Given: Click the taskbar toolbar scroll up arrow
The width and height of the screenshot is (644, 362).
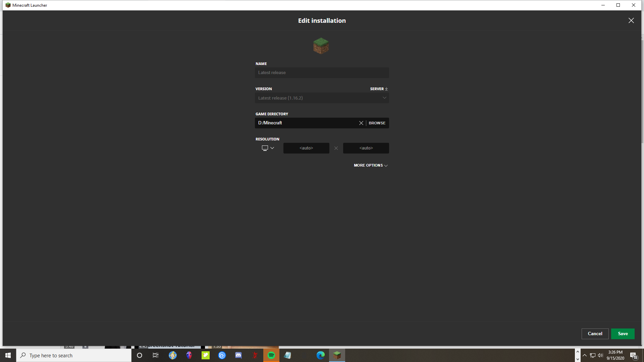Looking at the screenshot, I should pos(578,352).
